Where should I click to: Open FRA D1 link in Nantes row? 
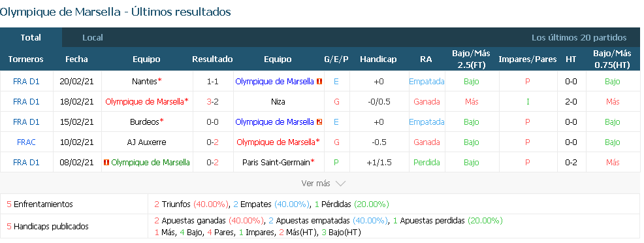pyautogui.click(x=26, y=82)
